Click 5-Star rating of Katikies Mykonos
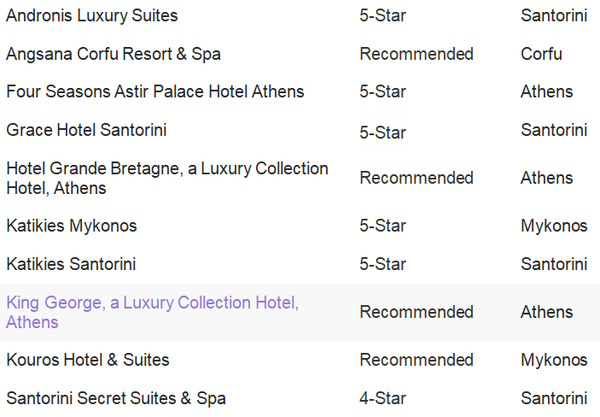 point(383,226)
